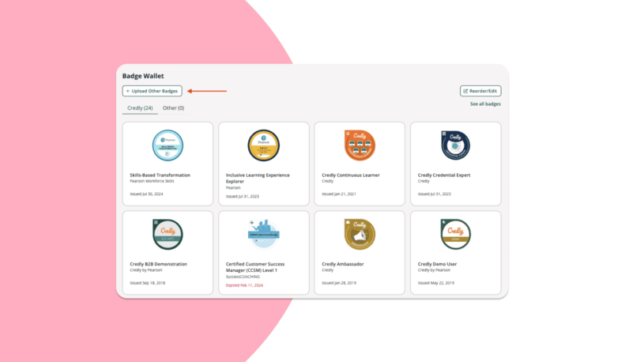
Task: Click the Credly Demo User badge icon
Action: (455, 234)
